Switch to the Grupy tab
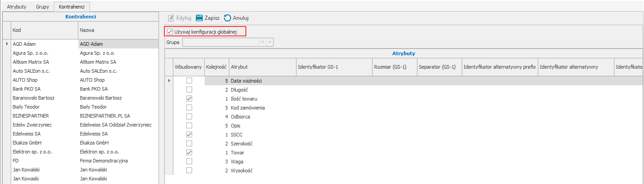Screen dimensions: 644x184 (x=43, y=7)
